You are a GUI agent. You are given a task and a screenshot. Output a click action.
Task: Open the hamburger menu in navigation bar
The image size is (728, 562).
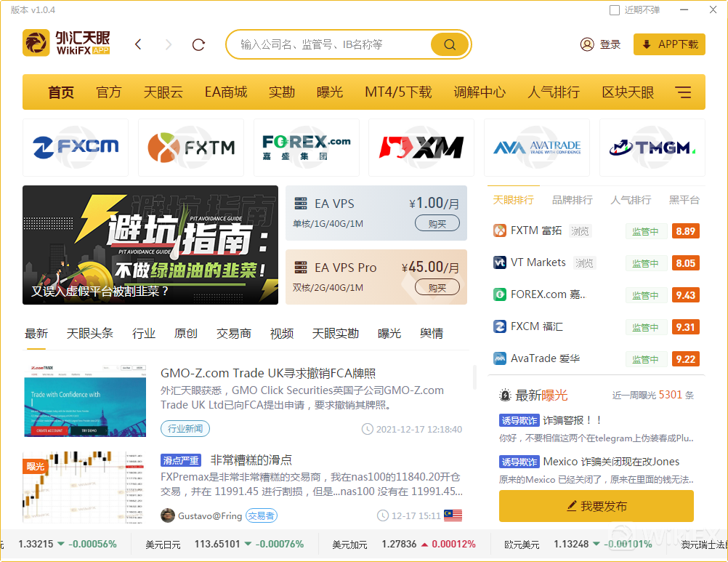(683, 92)
